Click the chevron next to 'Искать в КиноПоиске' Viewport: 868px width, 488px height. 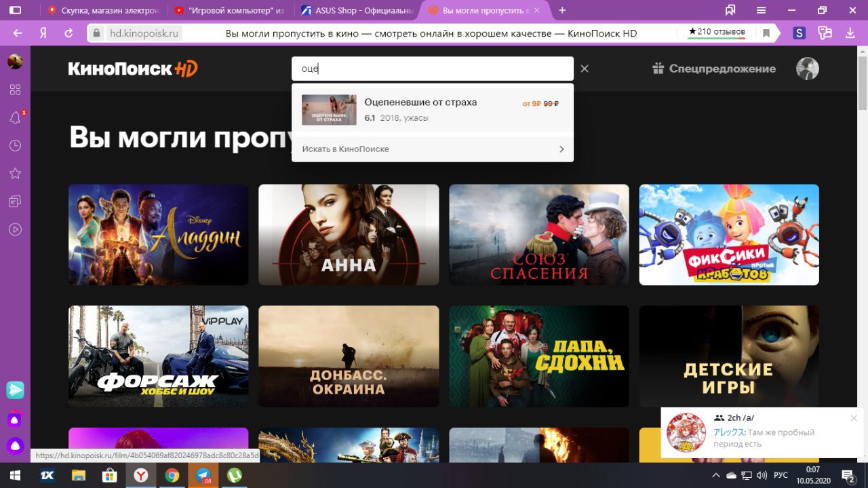(x=561, y=149)
